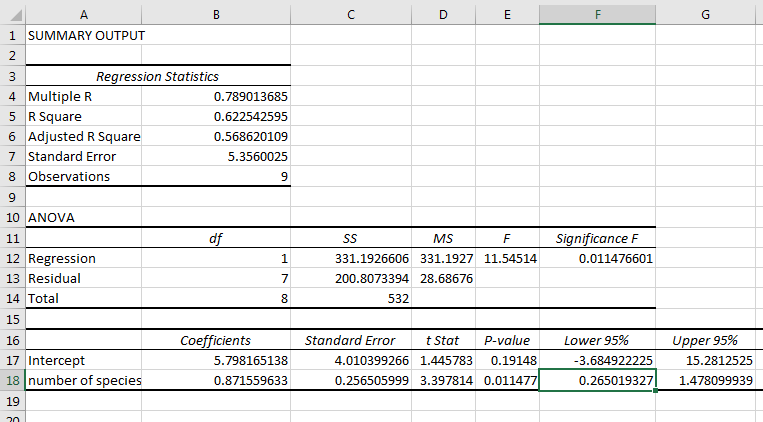Screen dimensions: 763x422
Task: Select the Coefficients header cell
Action: 216,340
